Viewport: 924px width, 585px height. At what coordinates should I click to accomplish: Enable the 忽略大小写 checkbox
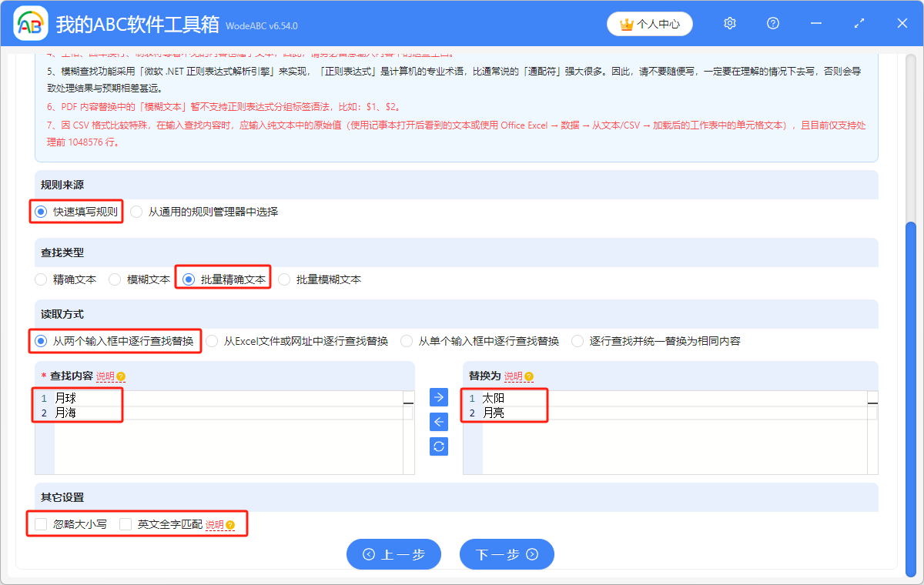pos(40,523)
